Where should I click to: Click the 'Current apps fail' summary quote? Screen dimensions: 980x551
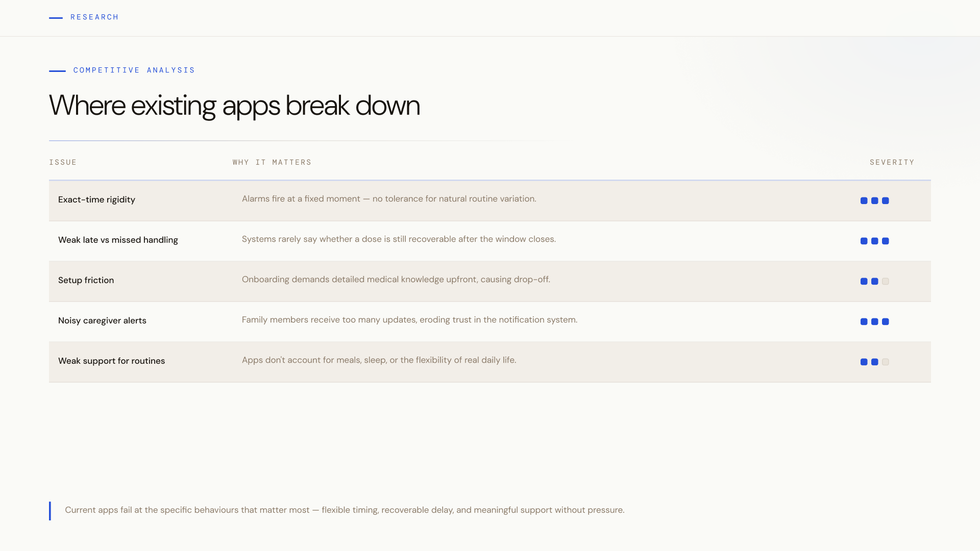345,510
